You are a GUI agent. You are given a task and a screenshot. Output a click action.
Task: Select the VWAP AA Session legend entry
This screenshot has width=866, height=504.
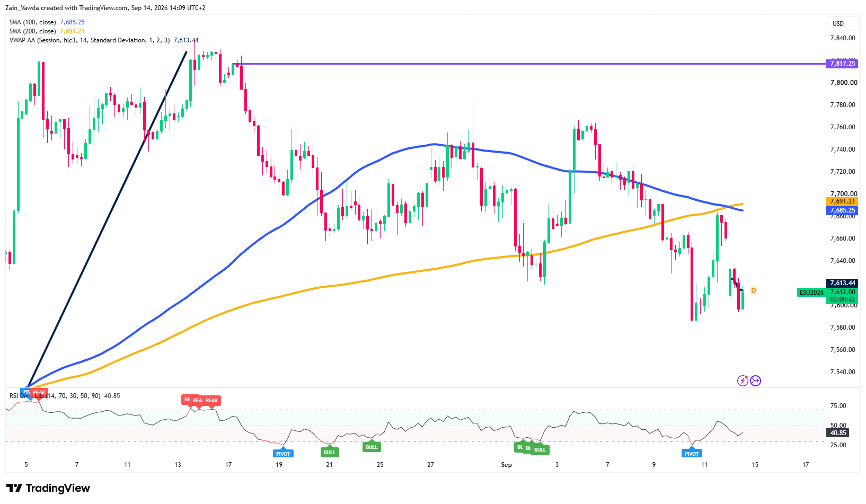point(104,40)
